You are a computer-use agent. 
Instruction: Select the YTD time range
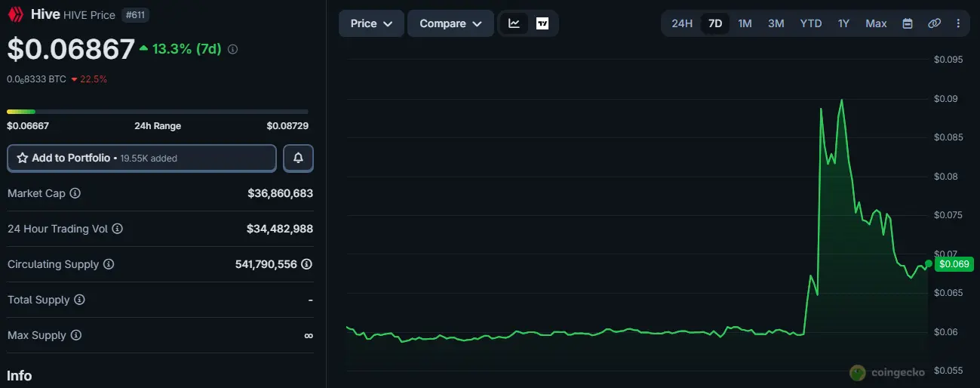[x=811, y=23]
